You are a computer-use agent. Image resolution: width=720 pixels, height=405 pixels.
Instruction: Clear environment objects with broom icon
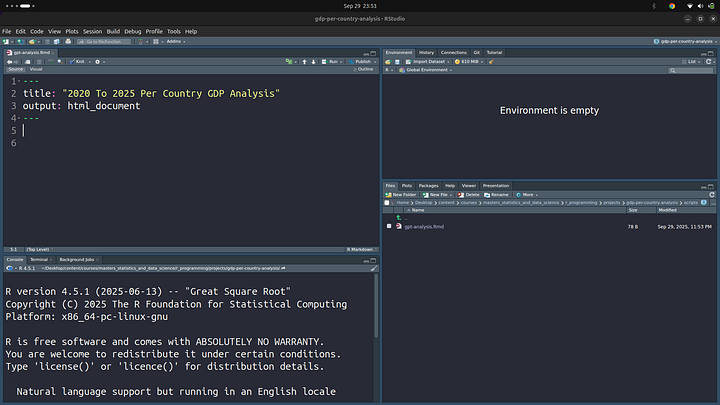491,62
